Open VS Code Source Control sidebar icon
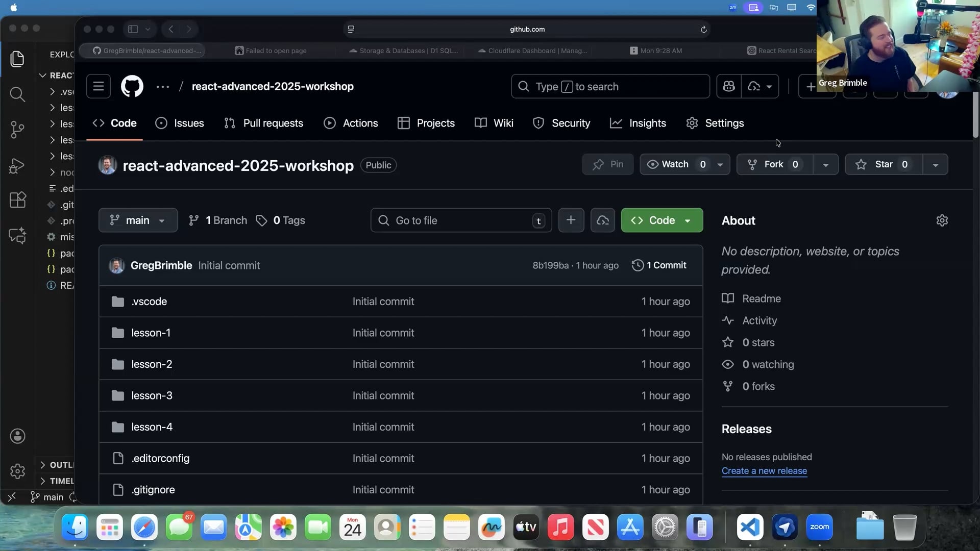 tap(17, 130)
